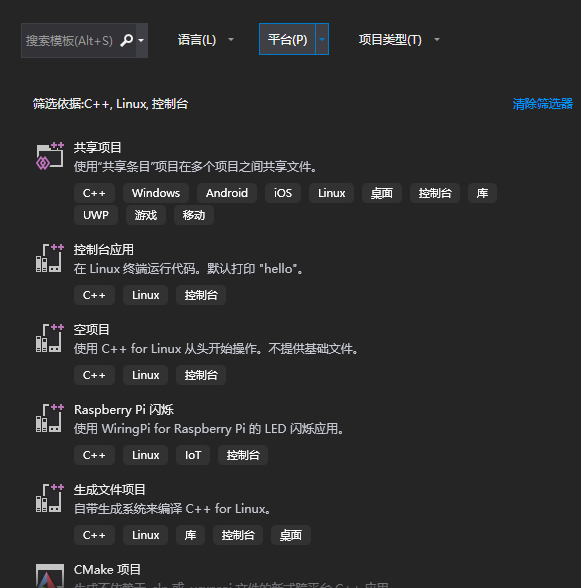Viewport: 581px width, 588px height.
Task: Click the 清除筛选器 link
Action: pyautogui.click(x=542, y=104)
